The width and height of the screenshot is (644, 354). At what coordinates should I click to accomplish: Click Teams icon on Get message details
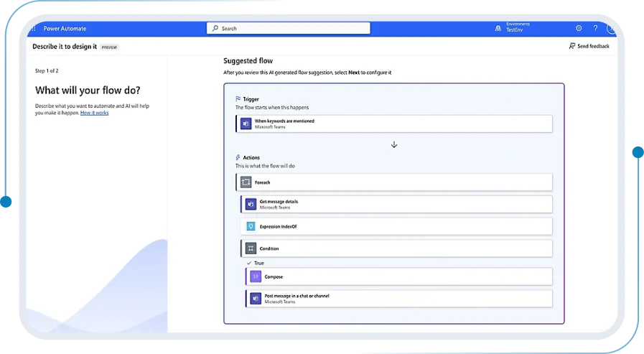tap(251, 204)
